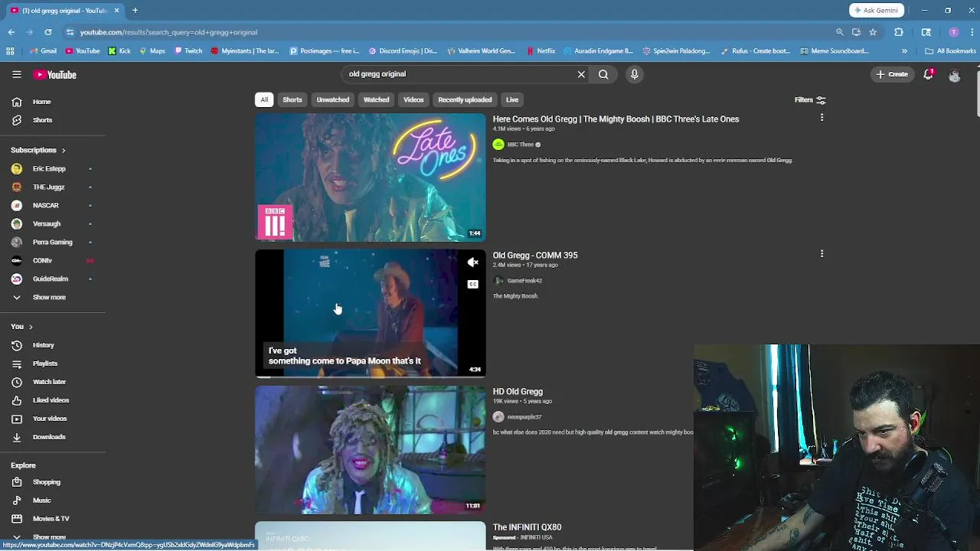The width and height of the screenshot is (980, 551).
Task: Seek on the preview video progress bar
Action: [x=371, y=377]
